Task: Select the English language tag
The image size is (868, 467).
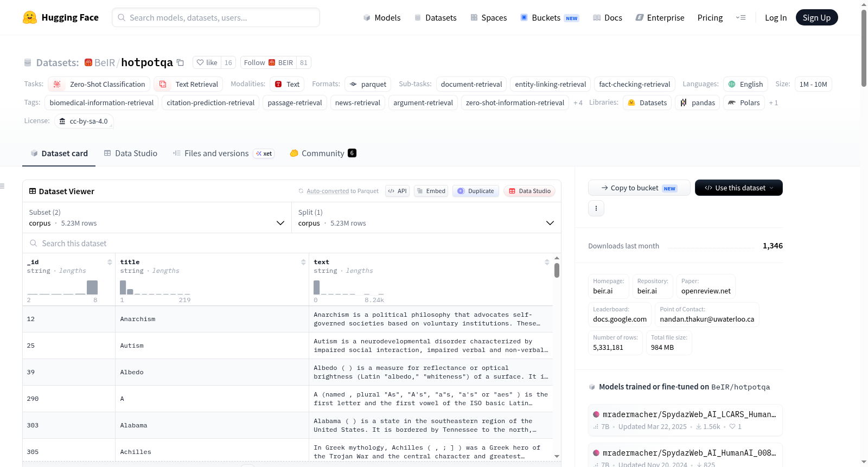Action: click(745, 84)
